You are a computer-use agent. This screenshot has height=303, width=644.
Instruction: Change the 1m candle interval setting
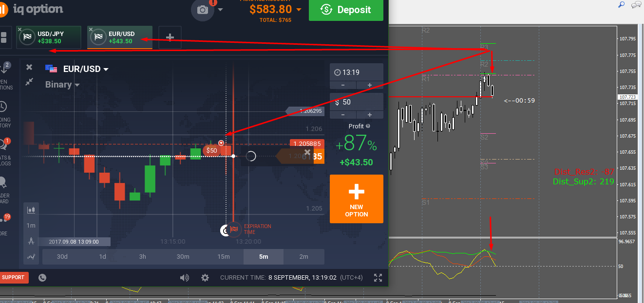(31, 225)
